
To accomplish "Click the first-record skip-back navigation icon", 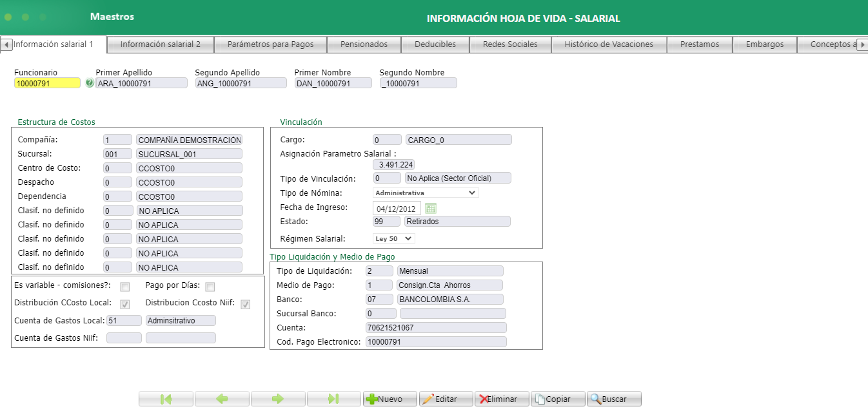I will (165, 398).
